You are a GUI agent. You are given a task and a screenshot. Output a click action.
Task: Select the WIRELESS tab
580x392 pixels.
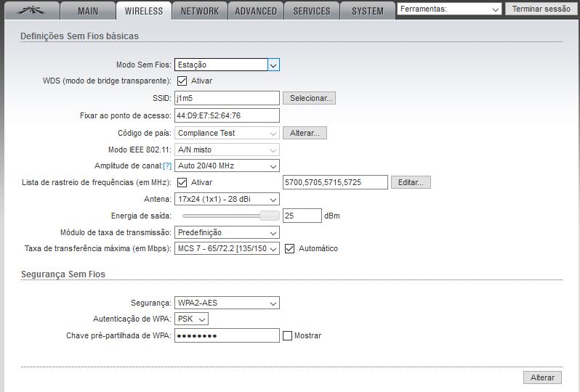click(x=143, y=11)
